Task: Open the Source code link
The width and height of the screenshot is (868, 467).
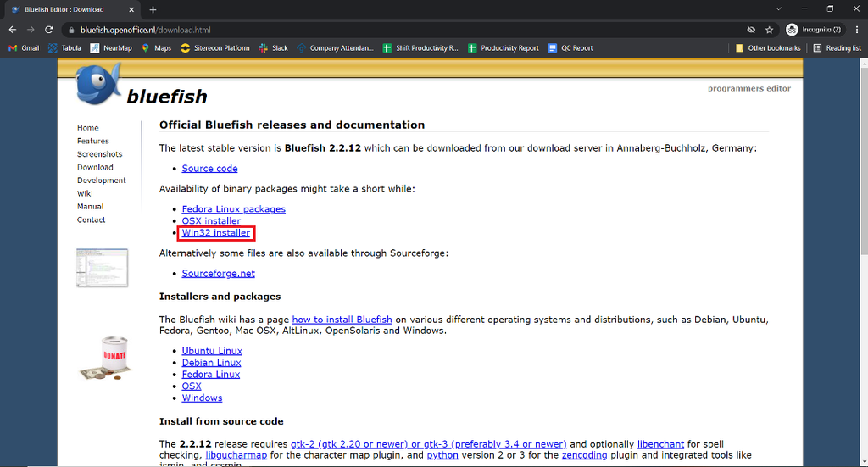Action: click(210, 168)
